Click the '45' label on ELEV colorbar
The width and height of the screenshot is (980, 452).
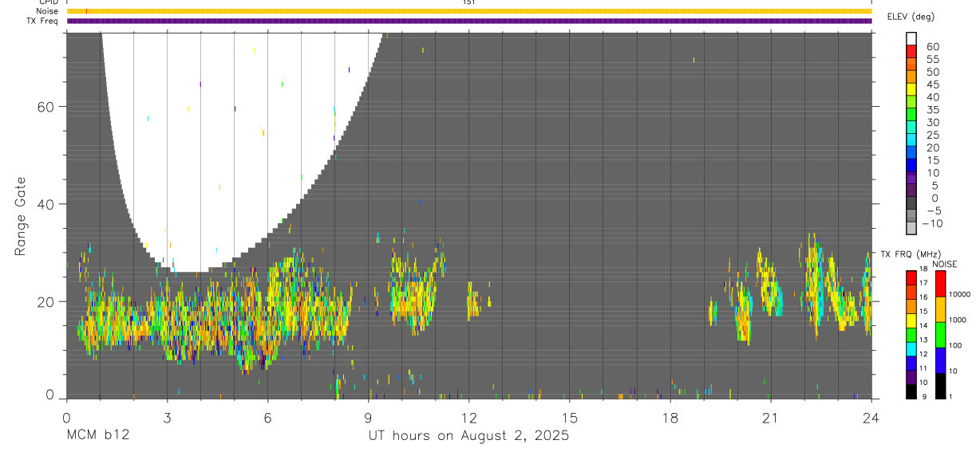coord(932,85)
